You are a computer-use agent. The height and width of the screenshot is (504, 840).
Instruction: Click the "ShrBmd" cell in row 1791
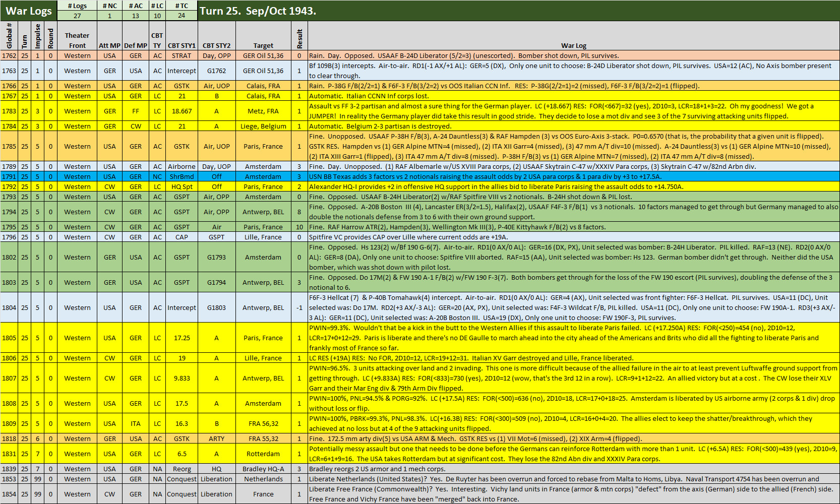tap(182, 176)
